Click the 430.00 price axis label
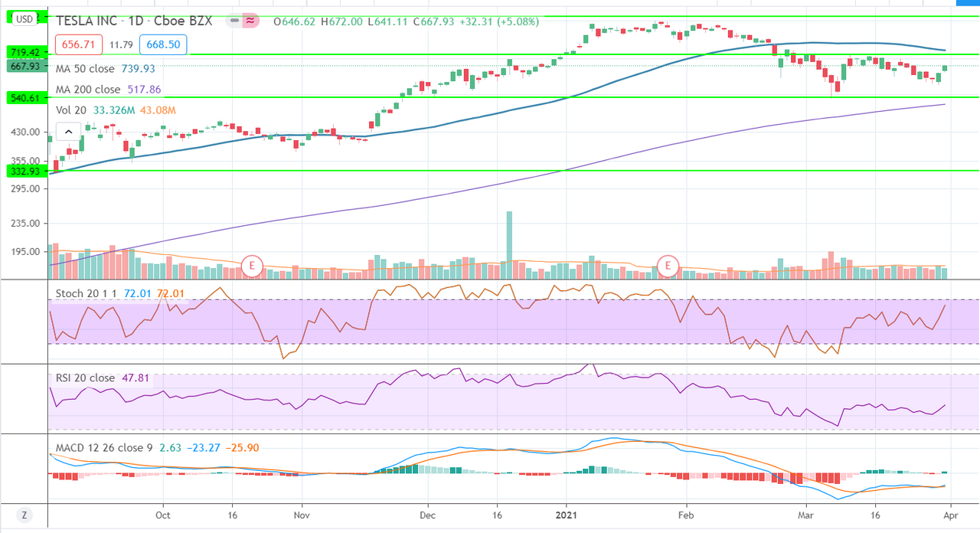 (x=24, y=132)
